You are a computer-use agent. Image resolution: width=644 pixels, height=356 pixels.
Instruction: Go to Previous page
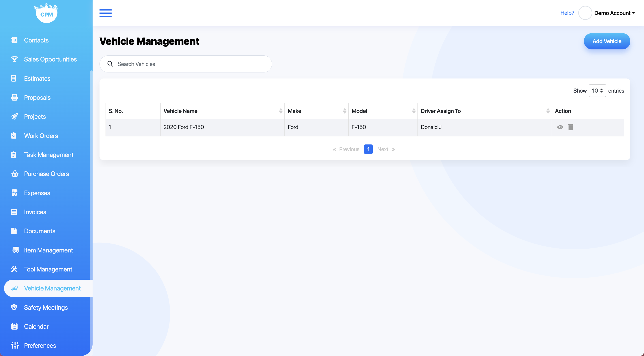(346, 149)
